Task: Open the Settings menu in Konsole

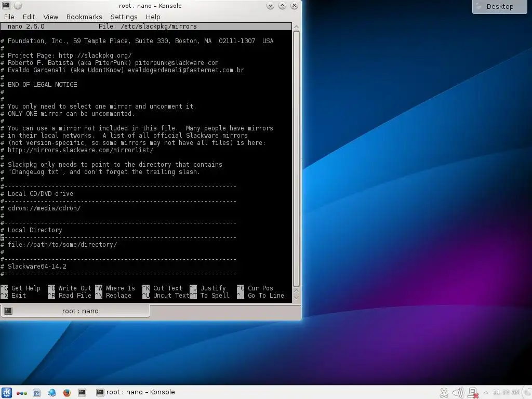Action: click(124, 17)
